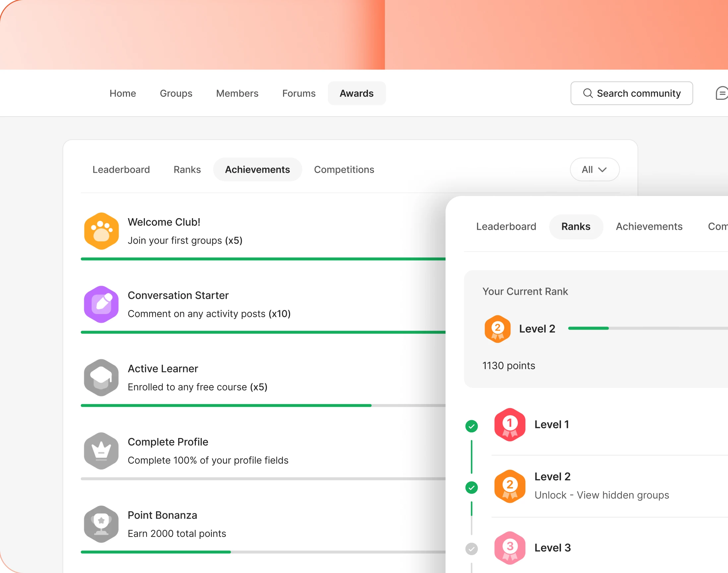Screen dimensions: 728x573
Task: Click 'Unlock - View hidden groups' text
Action: tap(602, 495)
